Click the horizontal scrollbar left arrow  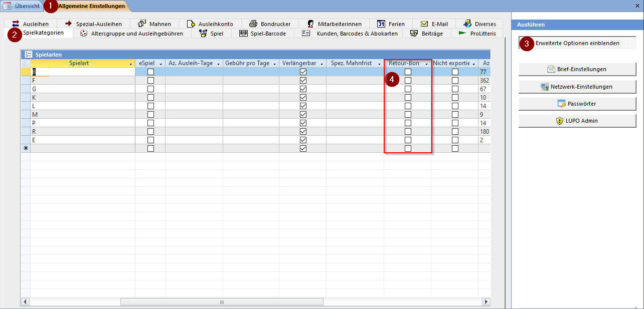coord(25,302)
